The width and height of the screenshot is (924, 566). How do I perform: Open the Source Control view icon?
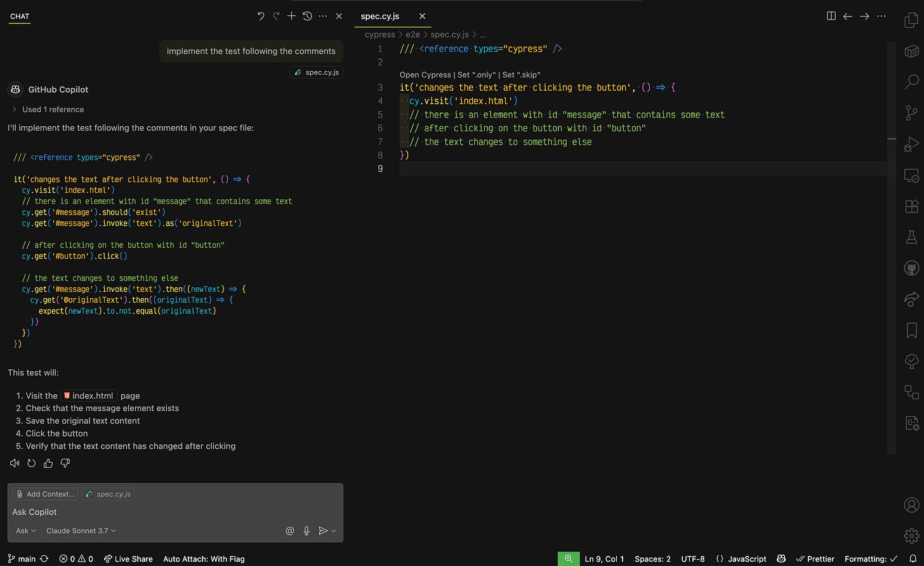coord(911,113)
